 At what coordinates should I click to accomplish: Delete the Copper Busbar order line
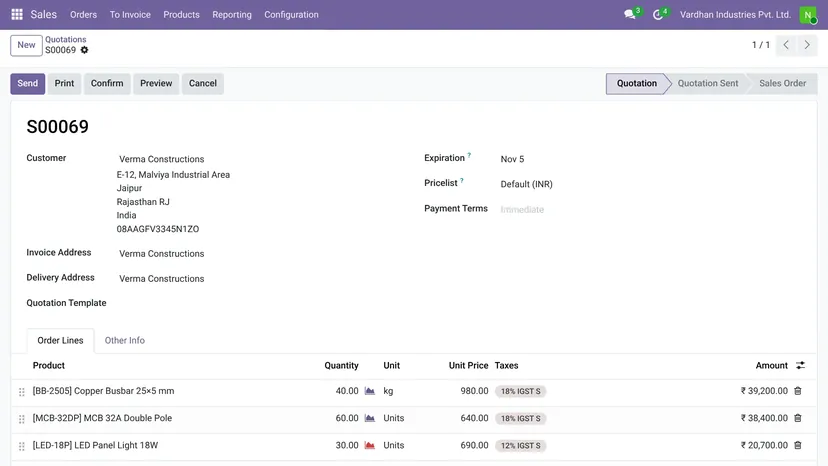pyautogui.click(x=798, y=391)
